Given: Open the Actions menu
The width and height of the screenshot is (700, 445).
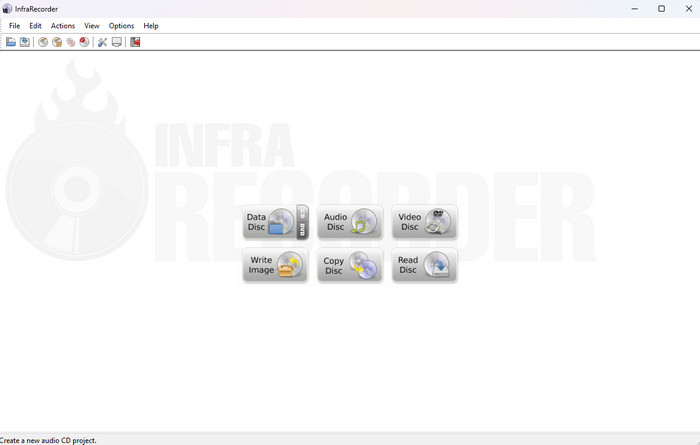Looking at the screenshot, I should [62, 26].
